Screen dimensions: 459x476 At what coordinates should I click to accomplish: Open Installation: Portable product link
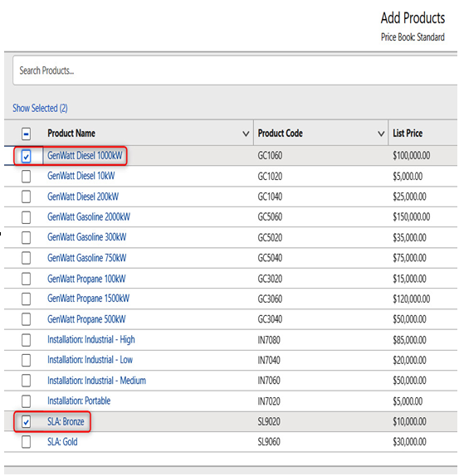pos(79,401)
